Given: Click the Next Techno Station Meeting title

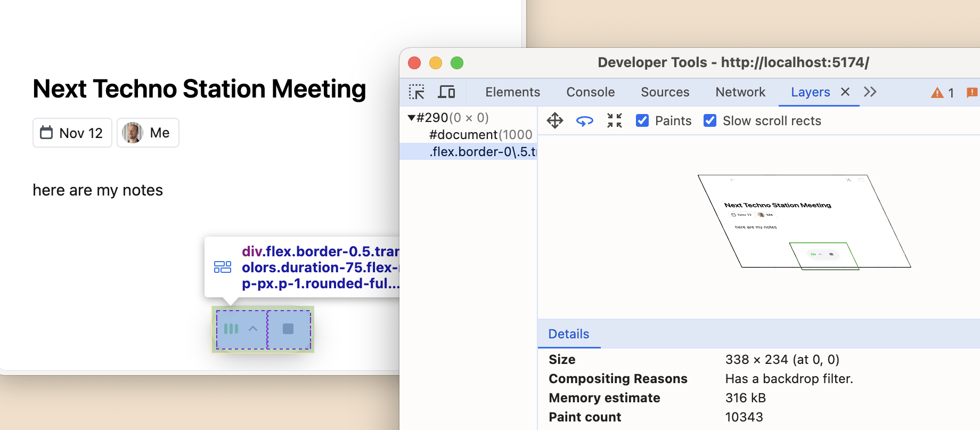Looking at the screenshot, I should tap(199, 89).
